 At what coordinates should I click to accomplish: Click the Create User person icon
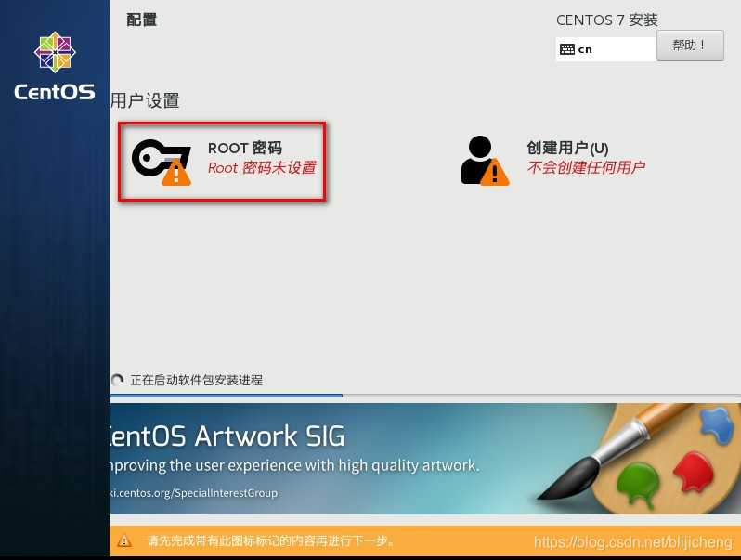click(x=485, y=161)
